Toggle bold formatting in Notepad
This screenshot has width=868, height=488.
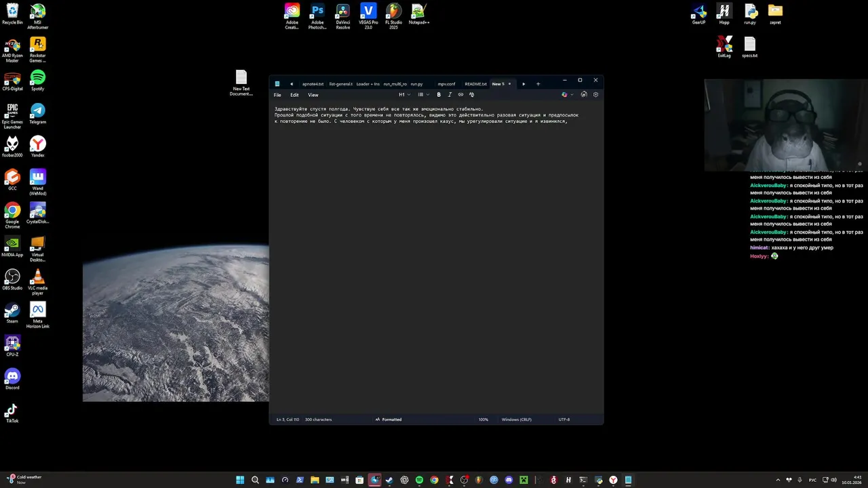coord(439,95)
